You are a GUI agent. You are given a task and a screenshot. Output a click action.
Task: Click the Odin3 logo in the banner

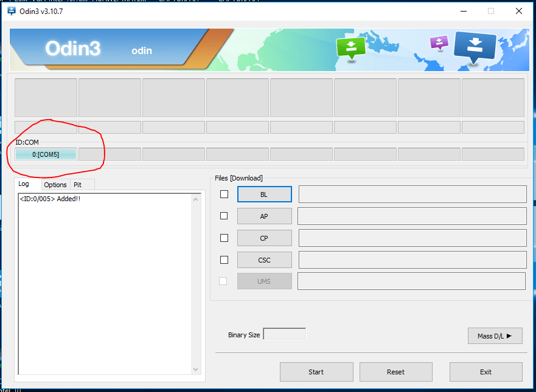[x=73, y=49]
